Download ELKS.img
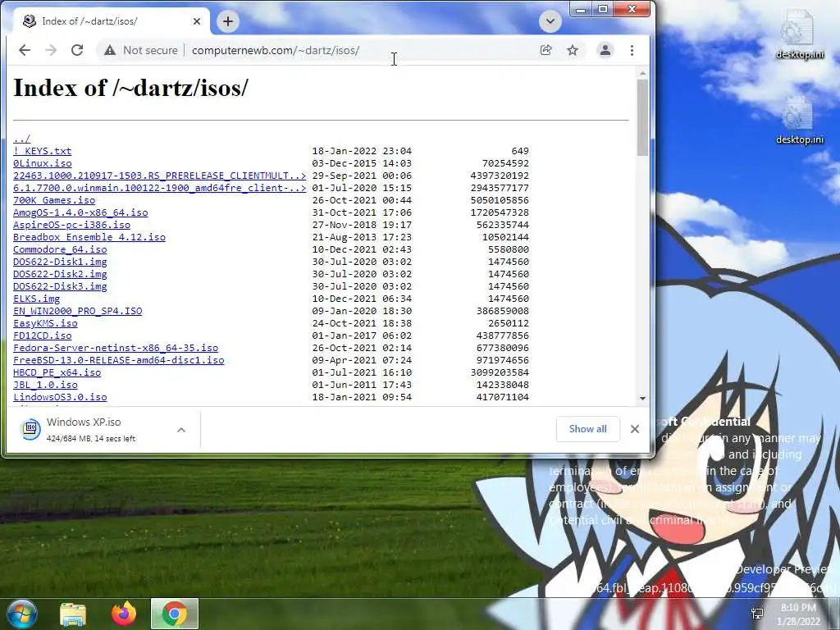 (x=36, y=299)
